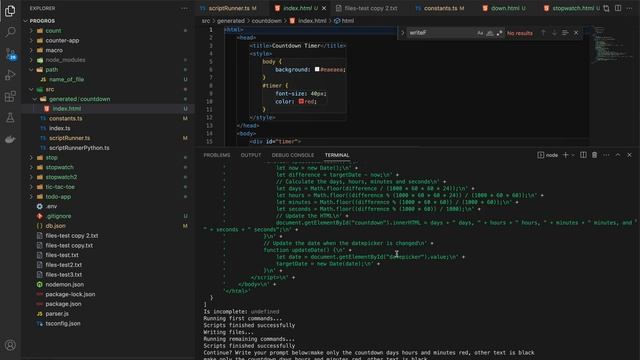640x360 pixels.
Task: Open the Testing flask view
Action: 10,118
